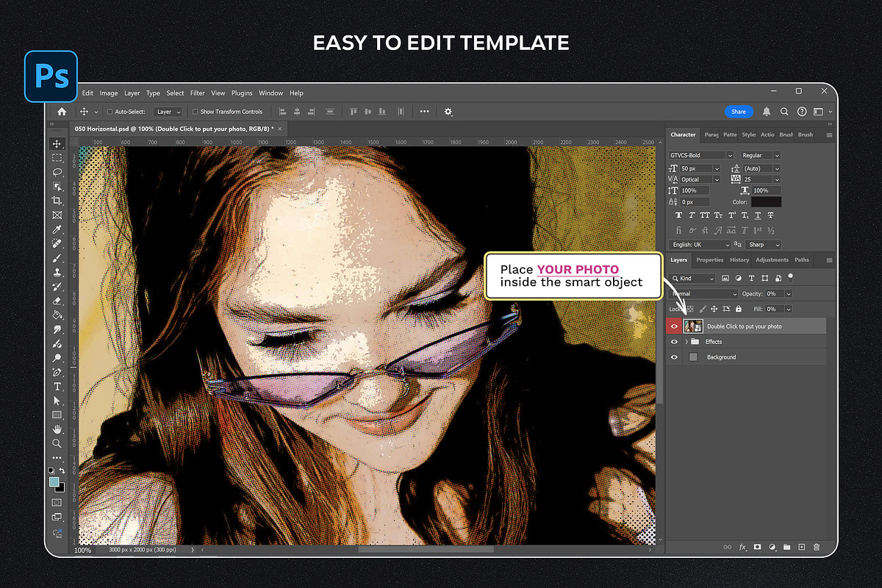Open layer filter Kind dropdown
The image size is (882, 588).
tap(692, 279)
